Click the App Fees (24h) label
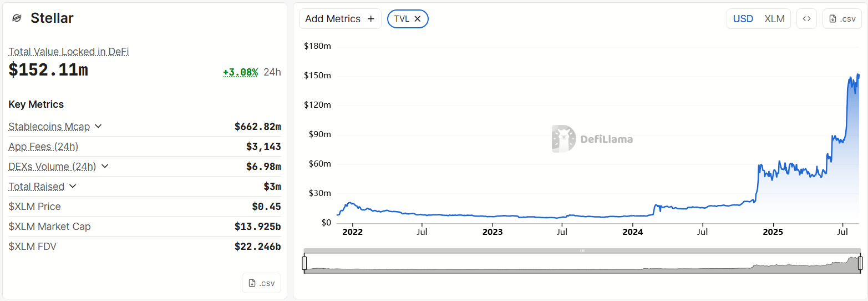This screenshot has width=868, height=301. [43, 147]
